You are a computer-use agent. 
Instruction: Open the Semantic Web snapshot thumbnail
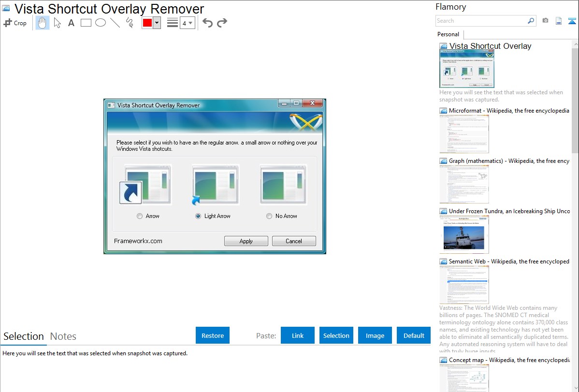464,285
